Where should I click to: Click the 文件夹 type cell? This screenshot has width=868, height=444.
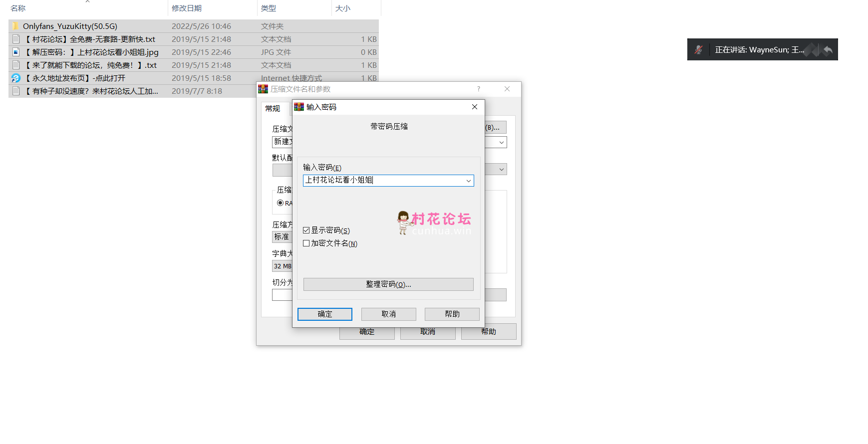pyautogui.click(x=272, y=26)
